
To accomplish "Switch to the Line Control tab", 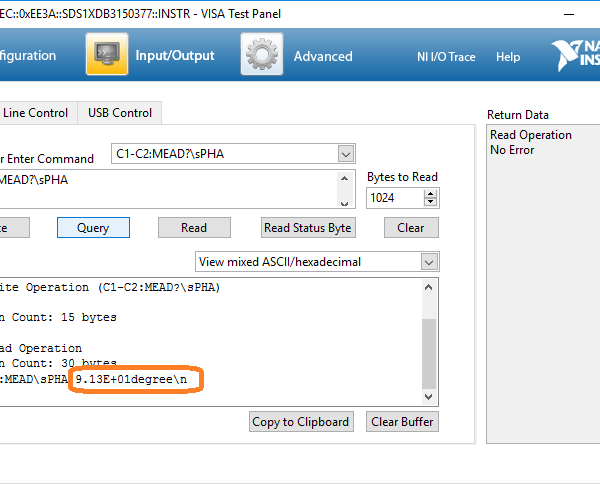I will click(35, 113).
